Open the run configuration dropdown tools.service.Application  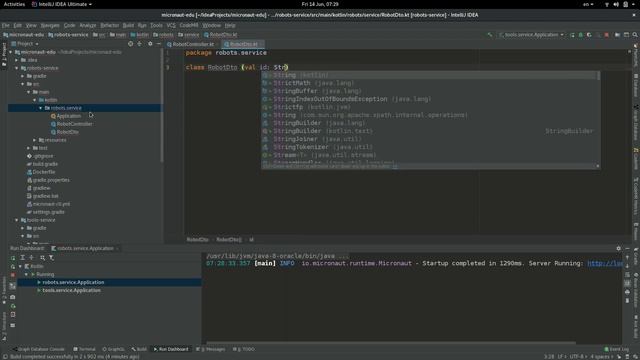coord(531,35)
